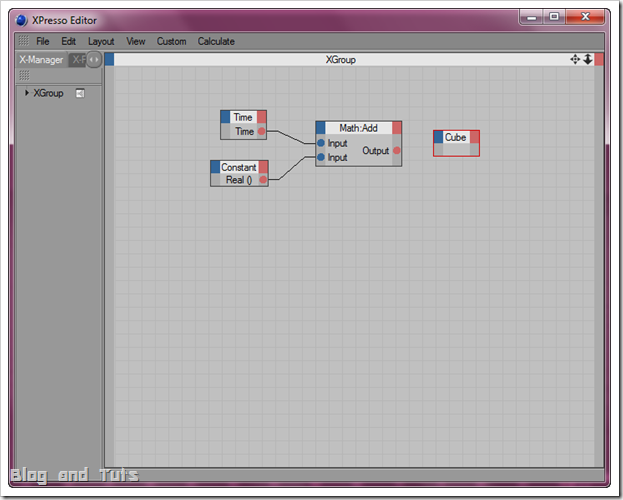Open the Calculate menu
The height and width of the screenshot is (500, 623).
tap(216, 41)
